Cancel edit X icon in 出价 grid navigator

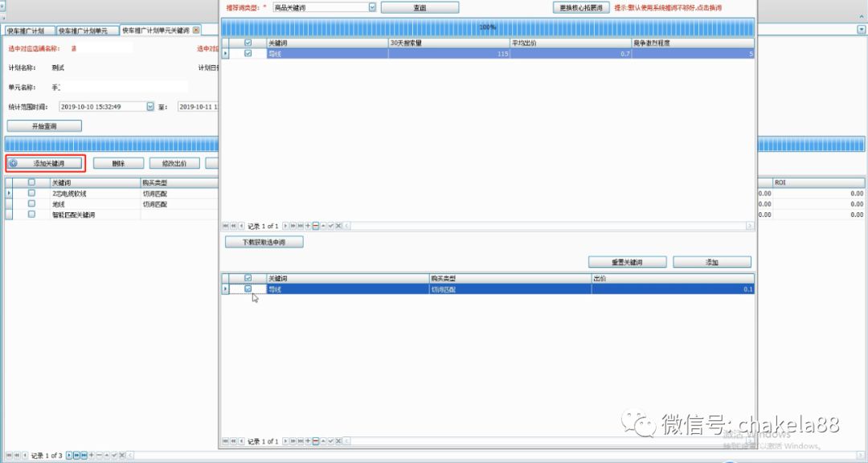pyautogui.click(x=338, y=441)
